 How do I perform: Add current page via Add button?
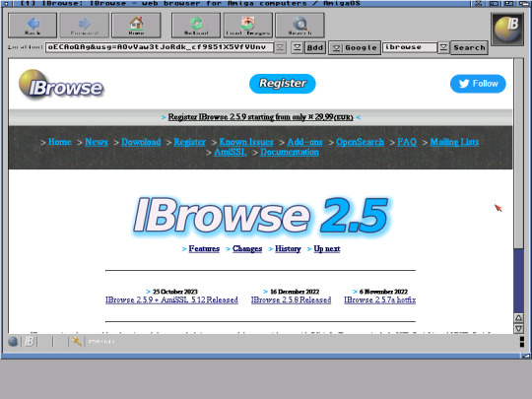315,48
